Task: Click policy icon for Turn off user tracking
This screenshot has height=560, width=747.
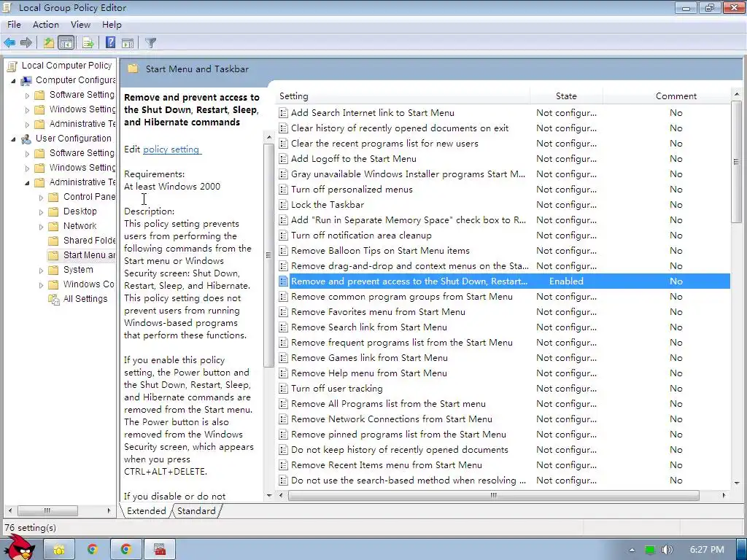Action: 283,389
